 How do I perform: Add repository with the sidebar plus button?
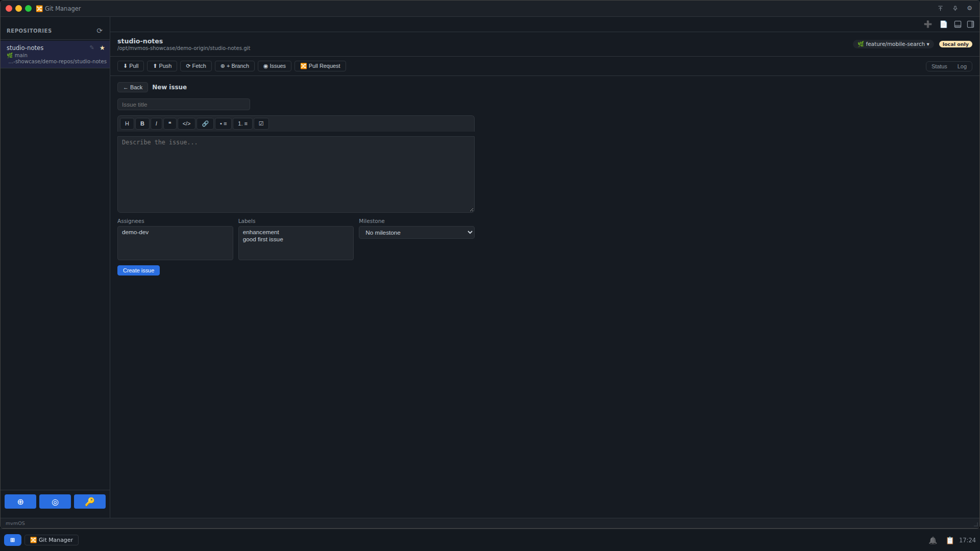pos(20,502)
